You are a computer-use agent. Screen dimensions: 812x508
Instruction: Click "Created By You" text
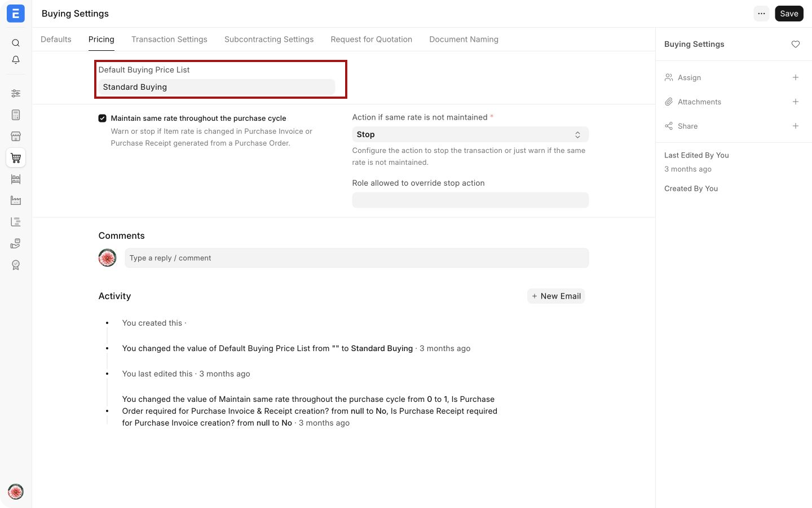point(691,189)
